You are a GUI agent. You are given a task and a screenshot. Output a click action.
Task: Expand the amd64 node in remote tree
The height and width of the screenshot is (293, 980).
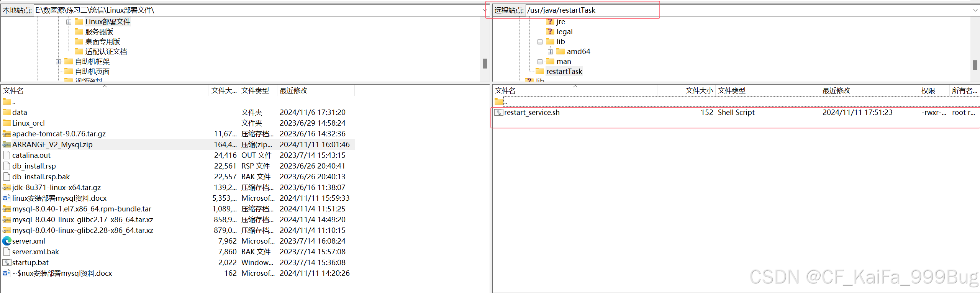coord(550,52)
